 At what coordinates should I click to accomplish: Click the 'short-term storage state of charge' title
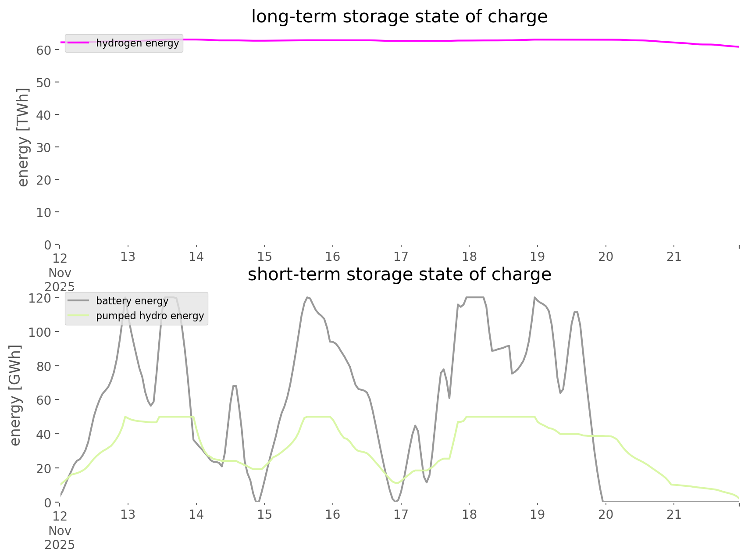point(399,275)
